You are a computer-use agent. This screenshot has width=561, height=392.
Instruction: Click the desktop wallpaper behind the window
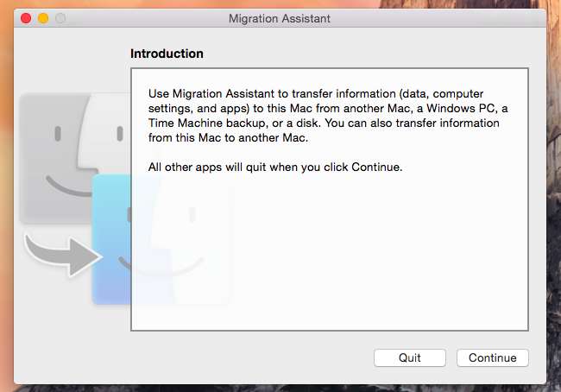pyautogui.click(x=554, y=173)
